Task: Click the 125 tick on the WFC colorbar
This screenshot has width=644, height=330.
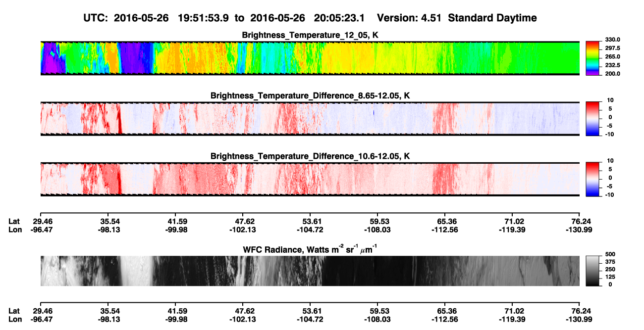Action: 611,277
